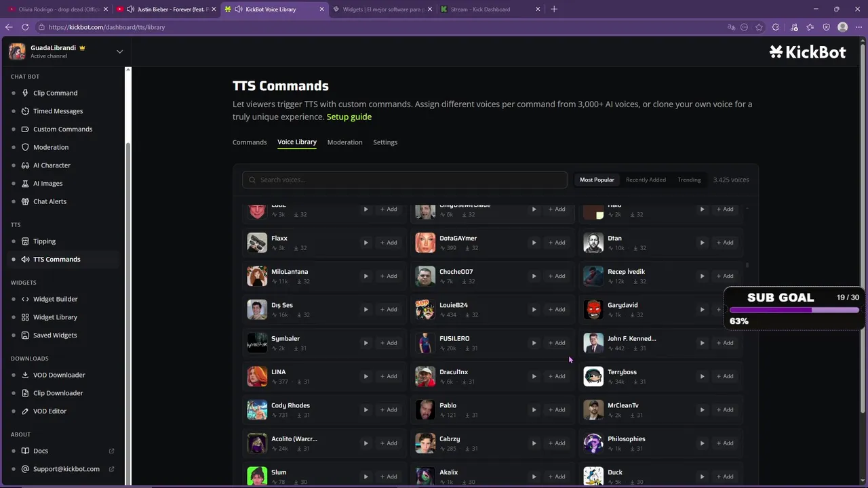The width and height of the screenshot is (868, 488).
Task: Open Support@kickbot.com contact link
Action: point(66,469)
